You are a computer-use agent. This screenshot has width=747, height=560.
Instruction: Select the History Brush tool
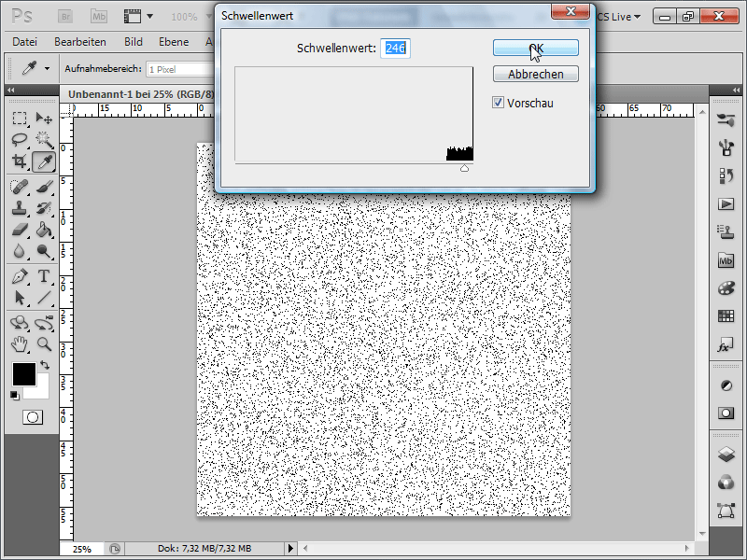[x=44, y=208]
